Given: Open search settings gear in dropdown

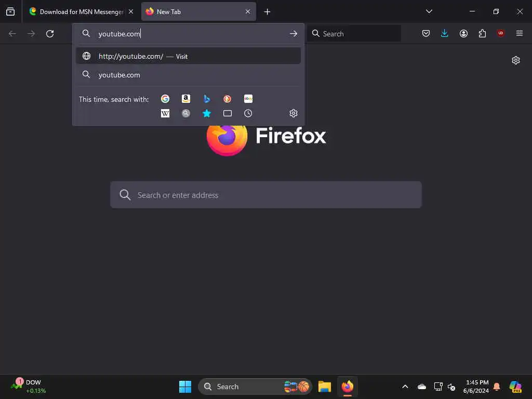Looking at the screenshot, I should point(294,113).
